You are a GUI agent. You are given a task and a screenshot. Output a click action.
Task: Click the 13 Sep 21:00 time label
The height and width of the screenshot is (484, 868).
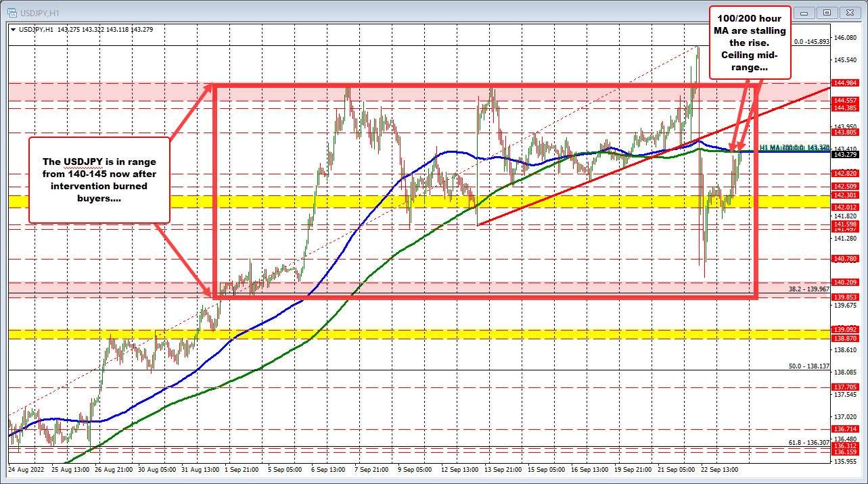(505, 468)
